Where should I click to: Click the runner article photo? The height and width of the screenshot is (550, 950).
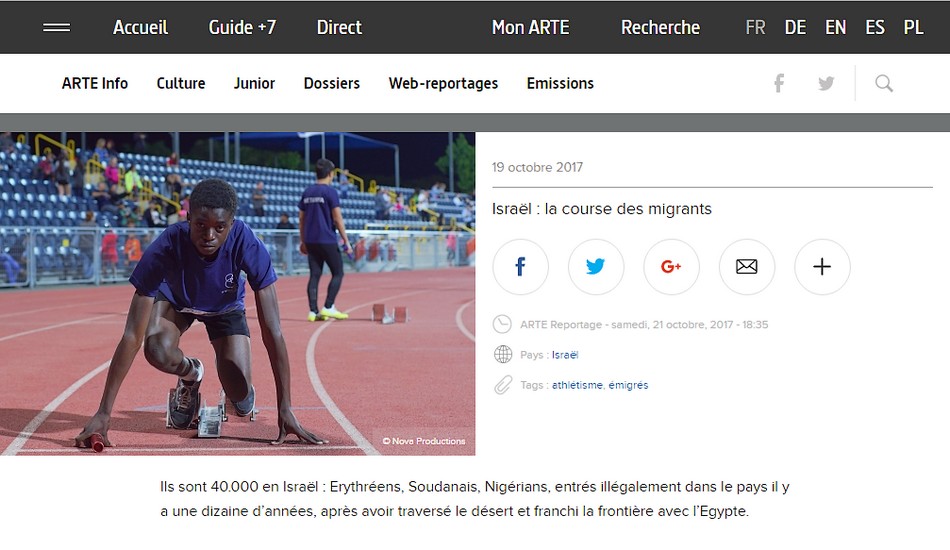pyautogui.click(x=238, y=294)
